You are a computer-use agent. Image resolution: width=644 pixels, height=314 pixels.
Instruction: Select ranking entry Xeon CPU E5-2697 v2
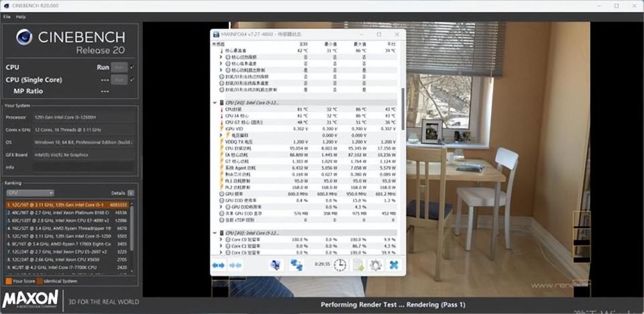pyautogui.click(x=67, y=252)
